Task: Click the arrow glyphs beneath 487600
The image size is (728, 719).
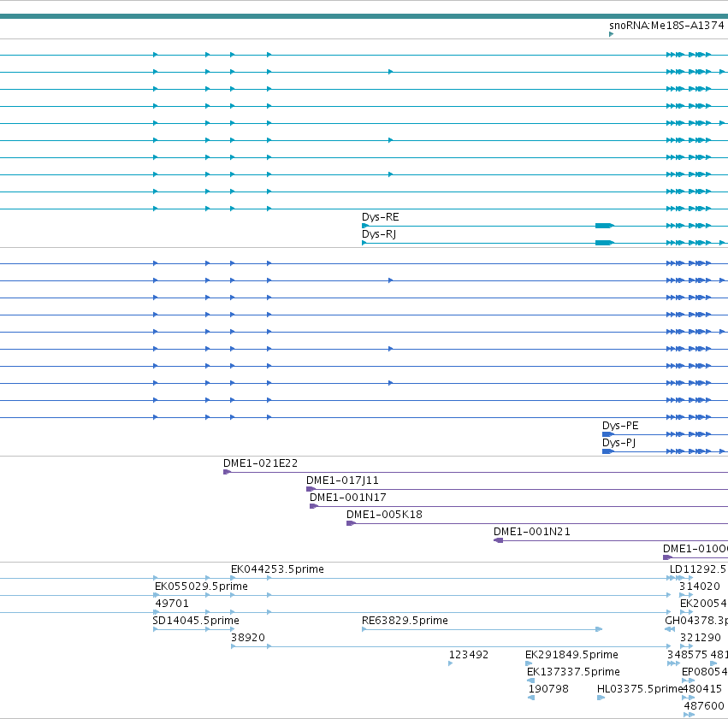Action: (x=689, y=716)
